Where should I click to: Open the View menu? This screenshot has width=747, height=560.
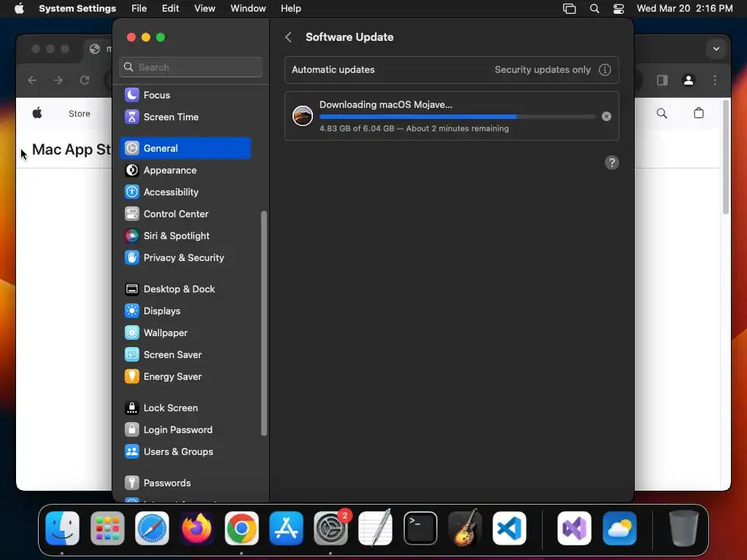pos(204,9)
